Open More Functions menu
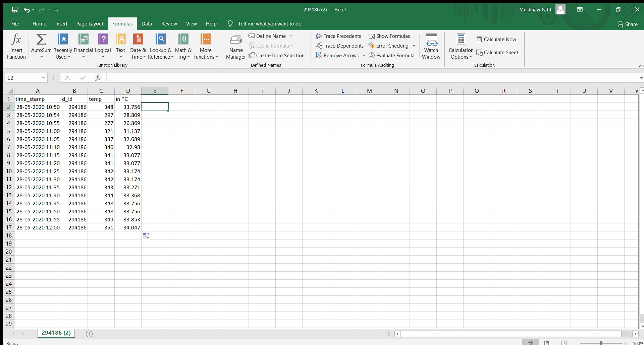 click(206, 46)
